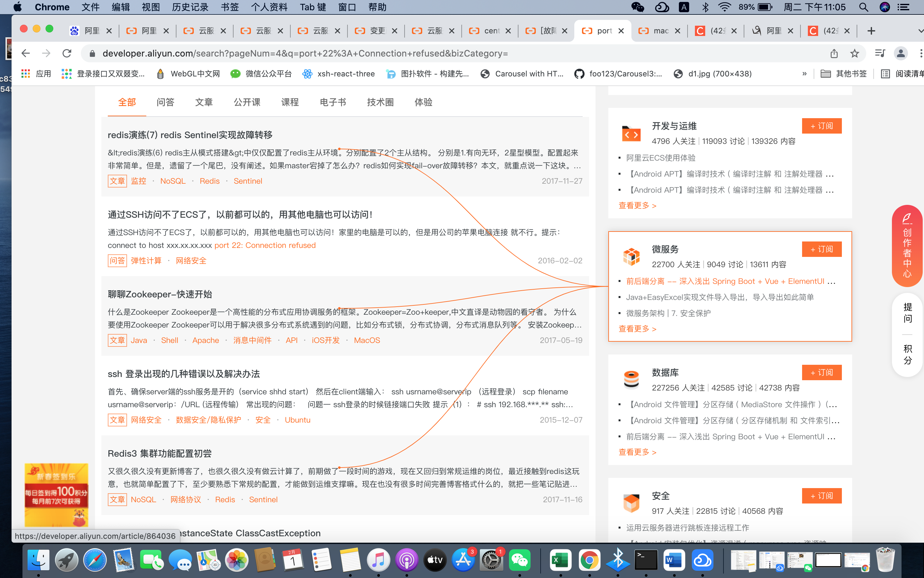Select the 课程 search tab
The width and height of the screenshot is (924, 578).
[x=290, y=102]
